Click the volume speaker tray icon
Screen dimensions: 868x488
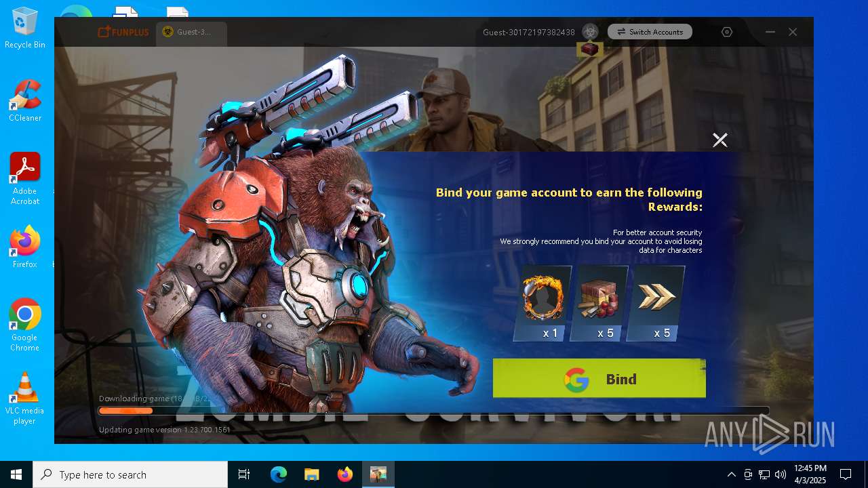coord(781,474)
